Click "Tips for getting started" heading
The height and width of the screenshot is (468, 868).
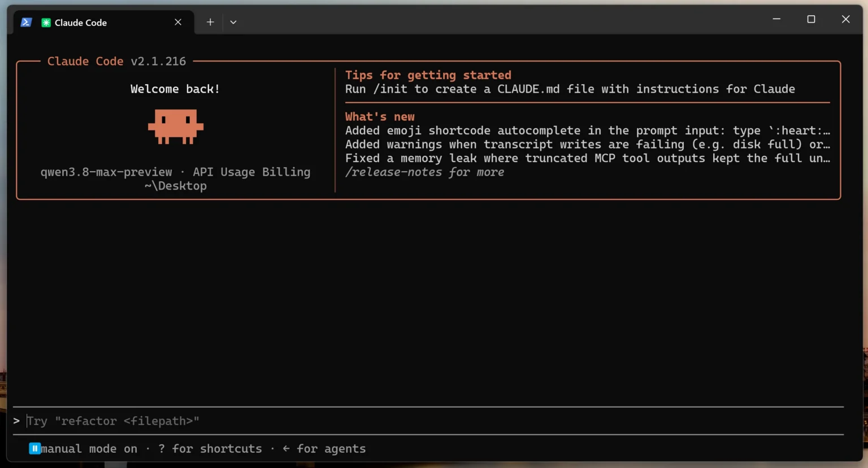coord(428,75)
